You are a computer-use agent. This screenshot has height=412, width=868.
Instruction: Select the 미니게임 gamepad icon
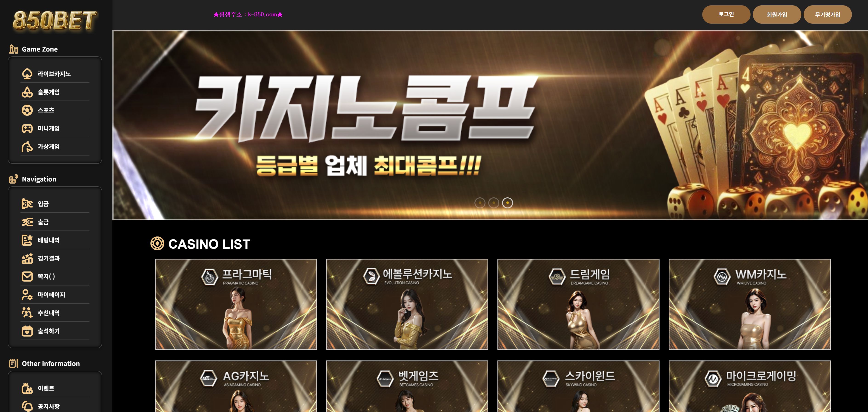27,128
